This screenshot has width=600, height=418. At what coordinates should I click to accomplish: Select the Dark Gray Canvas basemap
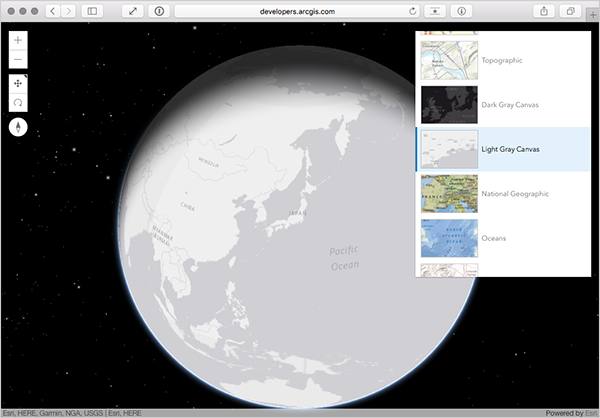tap(503, 105)
